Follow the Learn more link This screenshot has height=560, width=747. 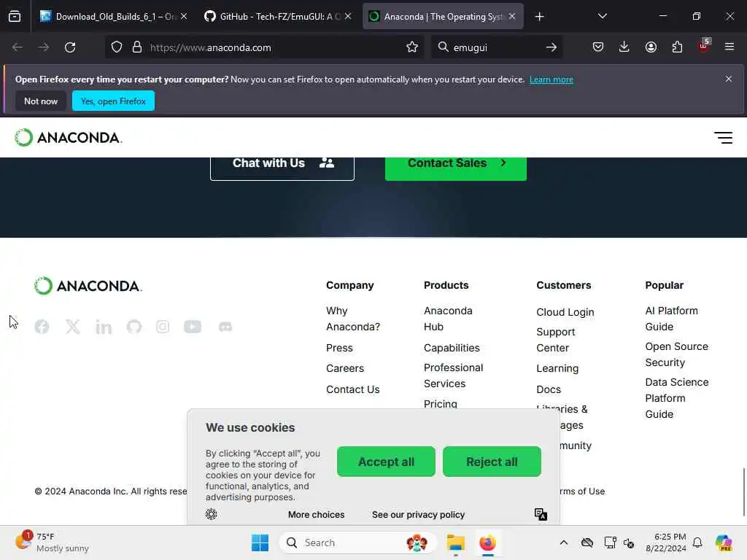coord(551,79)
